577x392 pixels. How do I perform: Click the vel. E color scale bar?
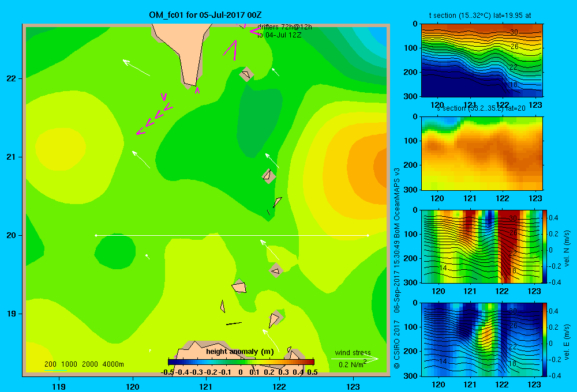click(545, 340)
